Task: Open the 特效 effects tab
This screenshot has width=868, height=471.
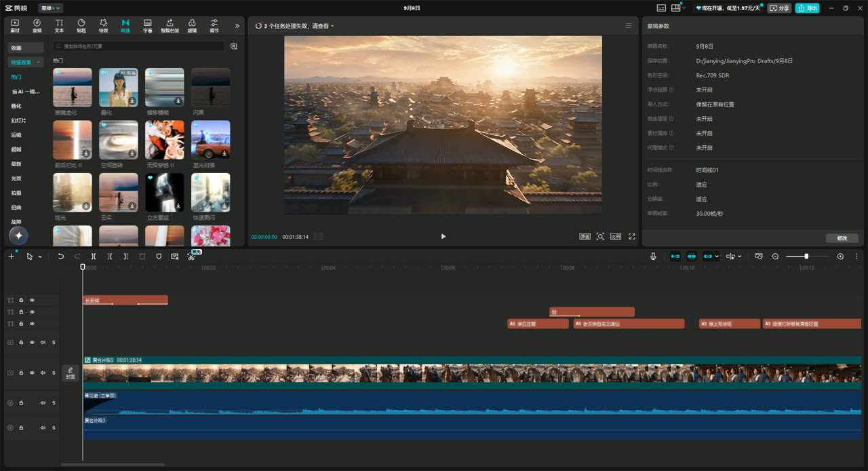Action: click(x=103, y=26)
